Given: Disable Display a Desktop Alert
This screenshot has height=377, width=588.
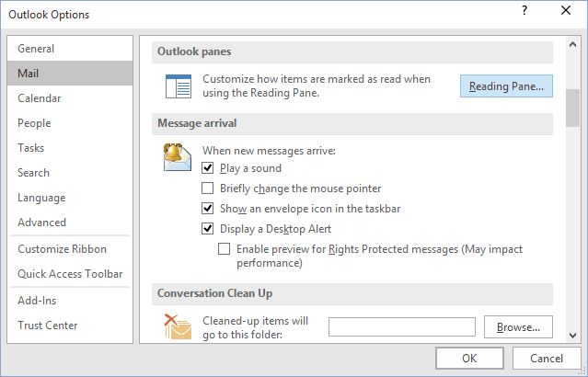Looking at the screenshot, I should pos(207,229).
